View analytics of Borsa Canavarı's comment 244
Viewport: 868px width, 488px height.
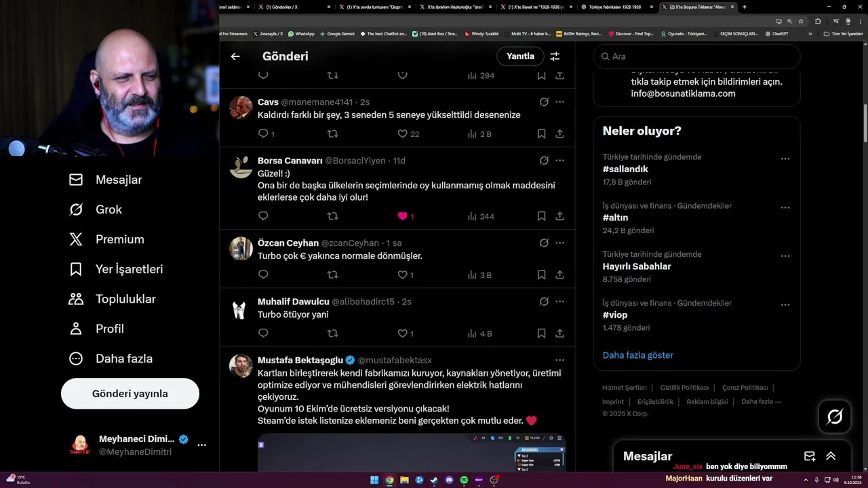(481, 216)
